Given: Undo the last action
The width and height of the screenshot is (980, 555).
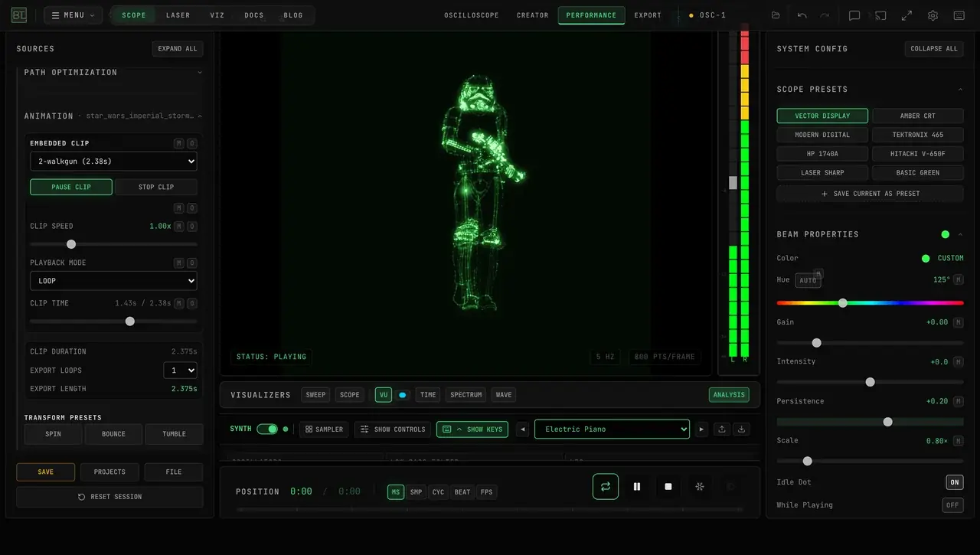Looking at the screenshot, I should (x=802, y=15).
